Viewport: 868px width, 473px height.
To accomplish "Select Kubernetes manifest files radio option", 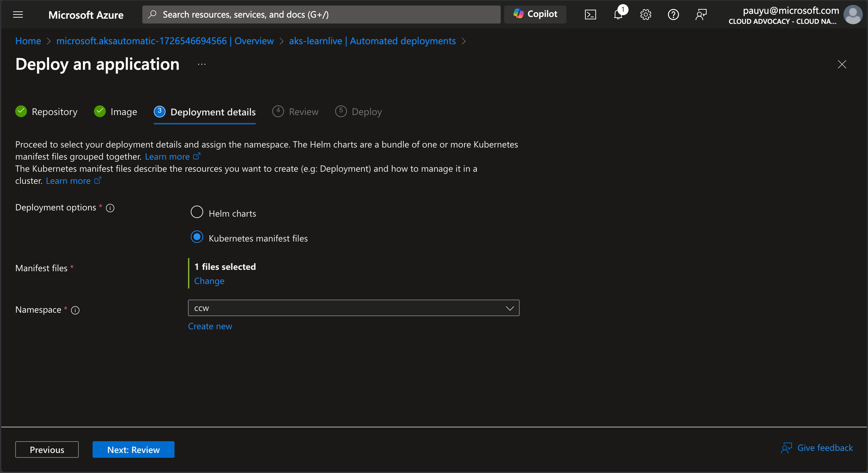I will tap(197, 237).
